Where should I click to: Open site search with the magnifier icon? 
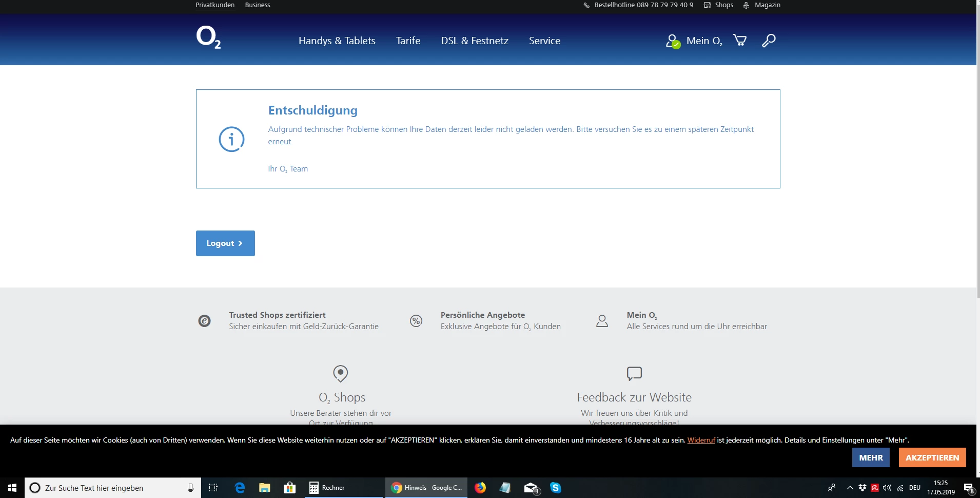tap(768, 41)
